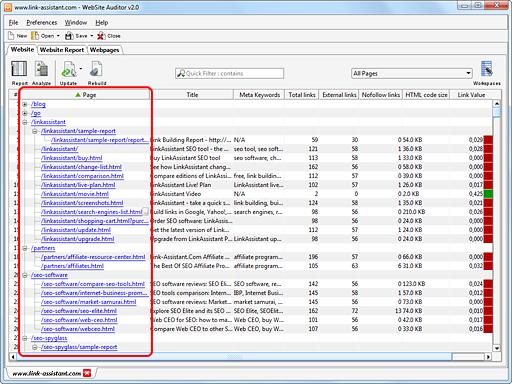The height and width of the screenshot is (384, 512).
Task: Expand the /go tree node
Action: pos(25,113)
